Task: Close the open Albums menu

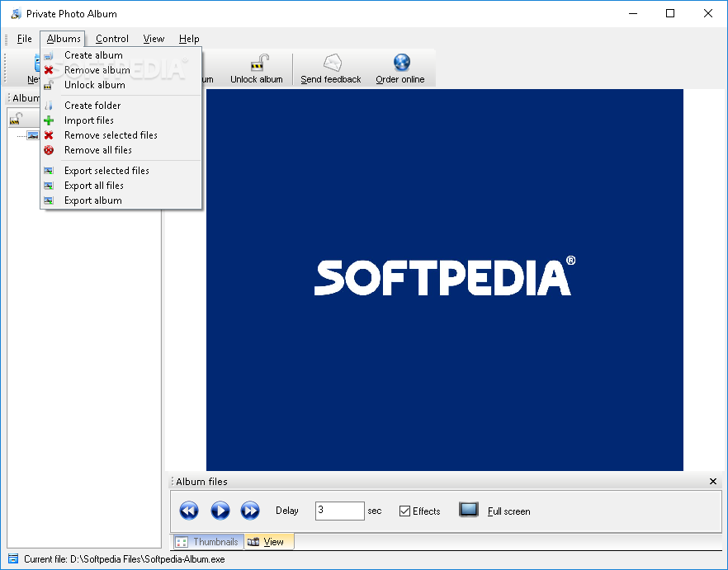Action: click(x=63, y=39)
